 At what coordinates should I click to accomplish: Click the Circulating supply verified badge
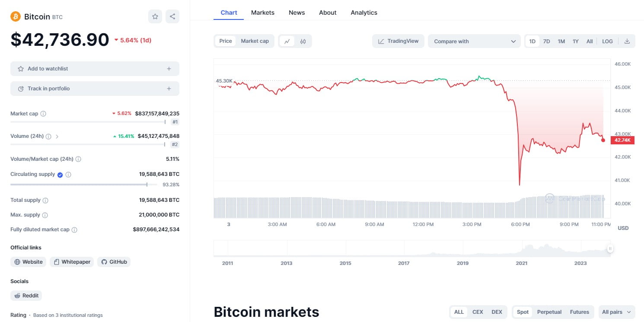tap(60, 175)
